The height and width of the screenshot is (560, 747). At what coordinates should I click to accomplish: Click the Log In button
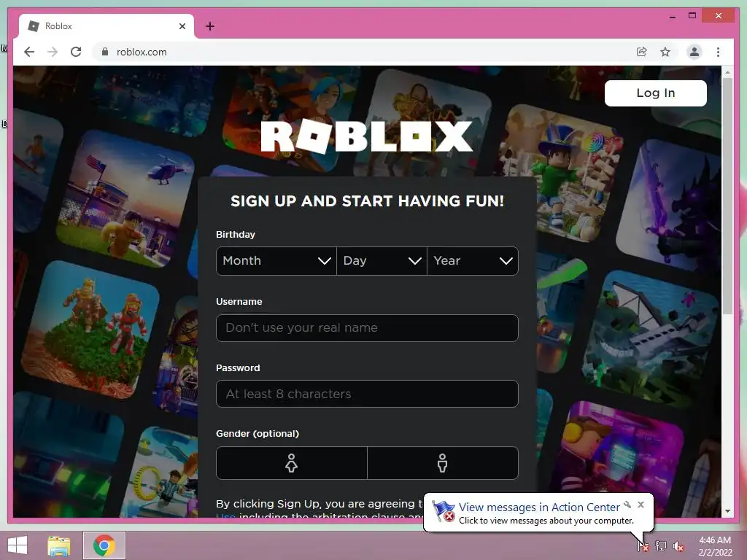pyautogui.click(x=656, y=93)
